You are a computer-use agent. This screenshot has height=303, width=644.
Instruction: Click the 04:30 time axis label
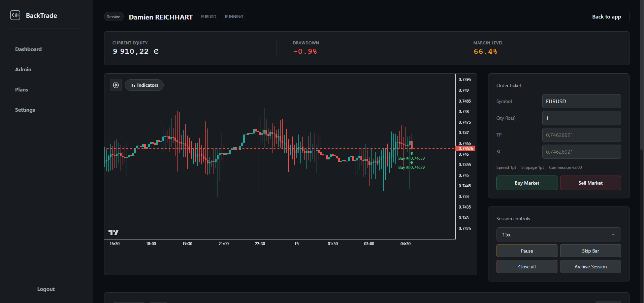[x=405, y=244]
